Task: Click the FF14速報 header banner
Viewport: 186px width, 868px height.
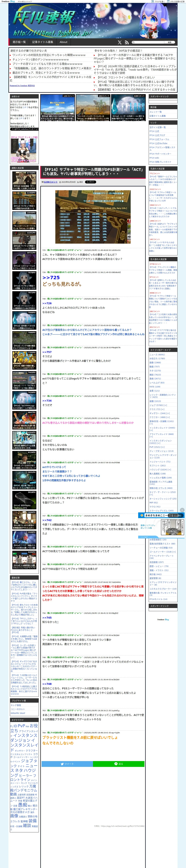Action: (x=93, y=21)
